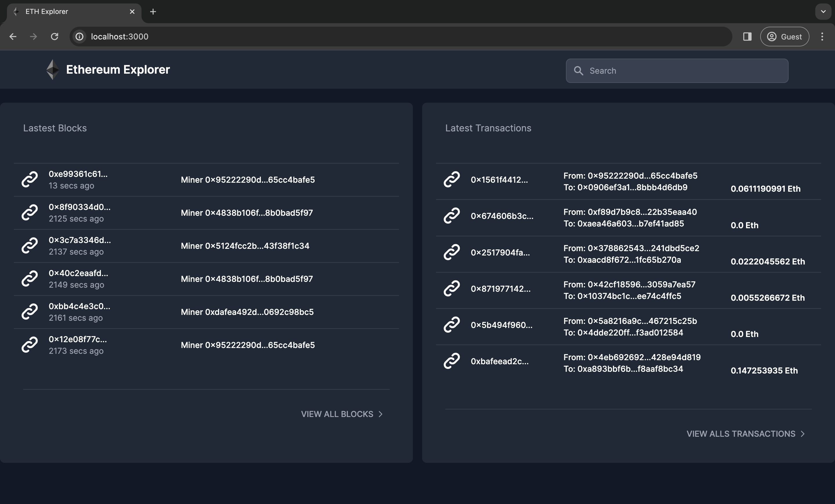Click chain icon for transaction 0x1561f4412
This screenshot has height=504, width=835.
(452, 180)
